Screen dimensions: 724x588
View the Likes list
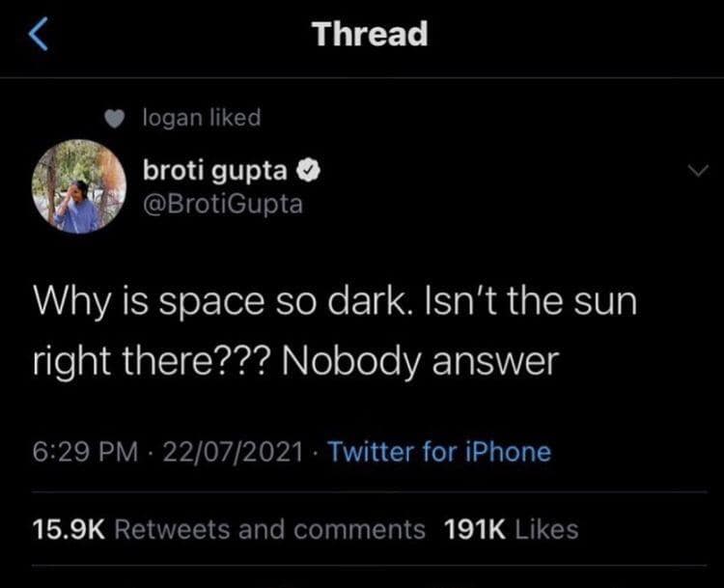(545, 529)
